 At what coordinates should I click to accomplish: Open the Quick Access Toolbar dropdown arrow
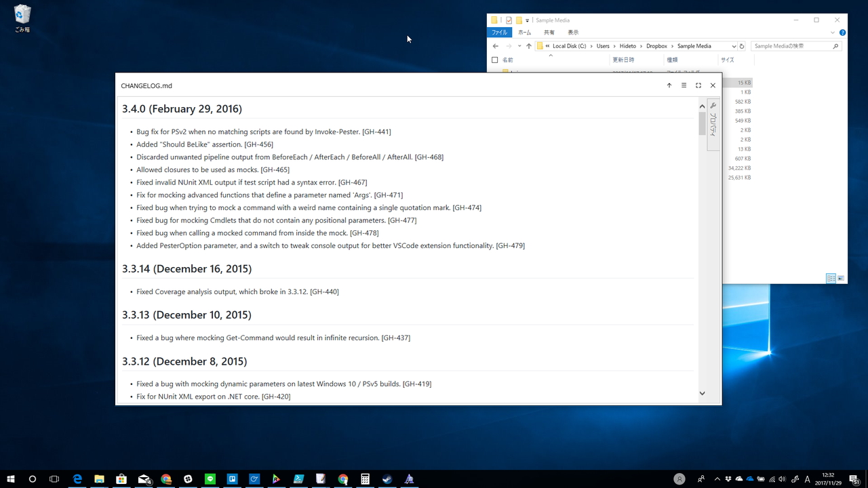click(x=527, y=20)
